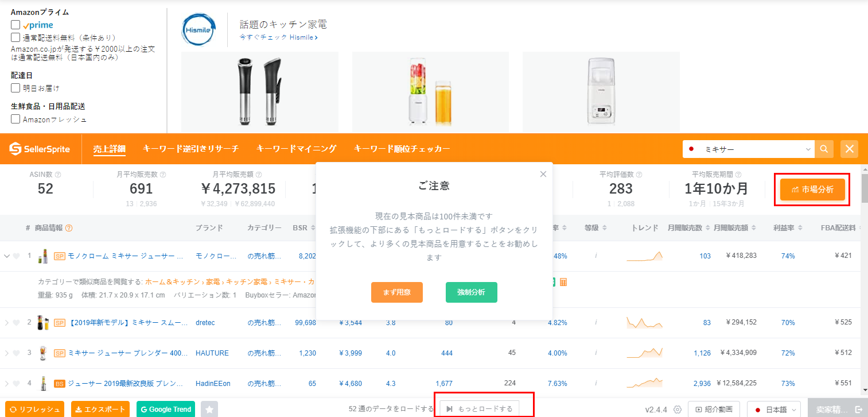
Task: Click the SellerSprite logo
Action: (x=40, y=149)
